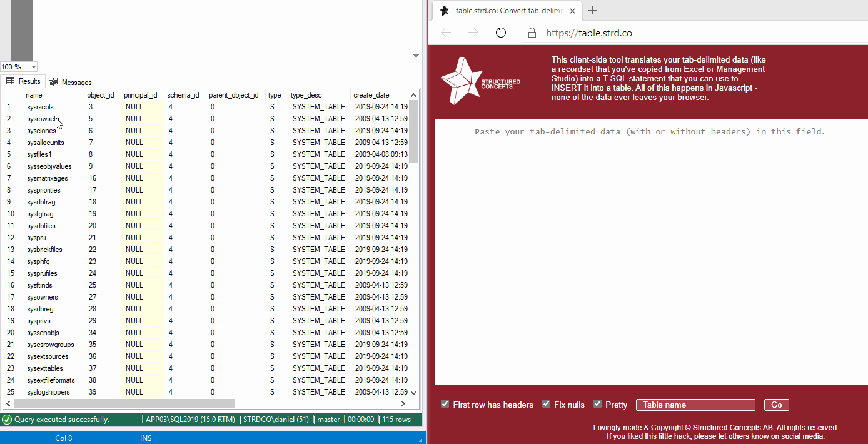Open the Structured Concepts AB link

732,428
